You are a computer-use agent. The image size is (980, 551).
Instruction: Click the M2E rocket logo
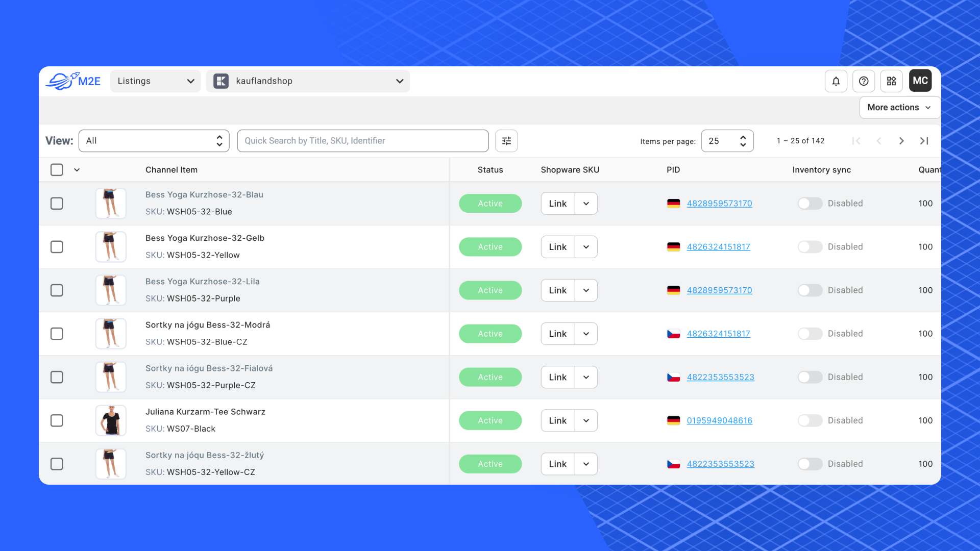click(x=64, y=81)
